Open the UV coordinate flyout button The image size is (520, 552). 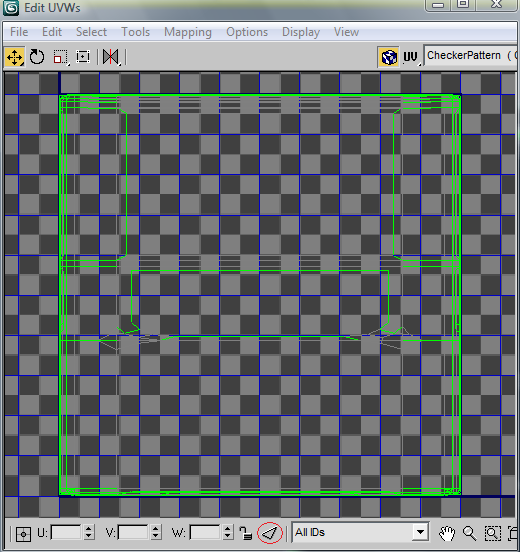[411, 57]
